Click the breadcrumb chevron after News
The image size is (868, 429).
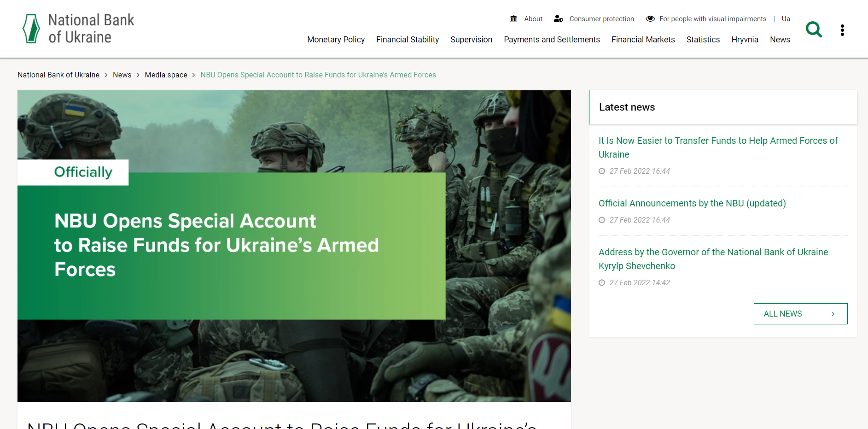click(138, 75)
